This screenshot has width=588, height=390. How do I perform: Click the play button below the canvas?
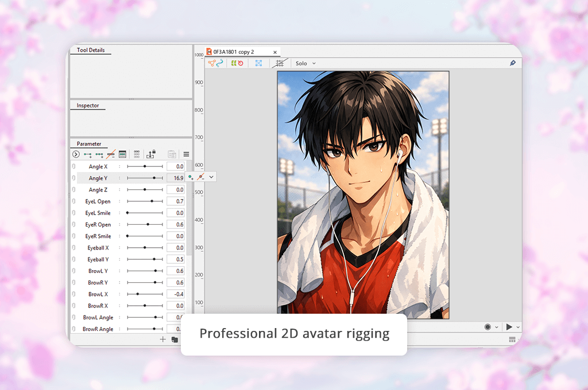[509, 327]
